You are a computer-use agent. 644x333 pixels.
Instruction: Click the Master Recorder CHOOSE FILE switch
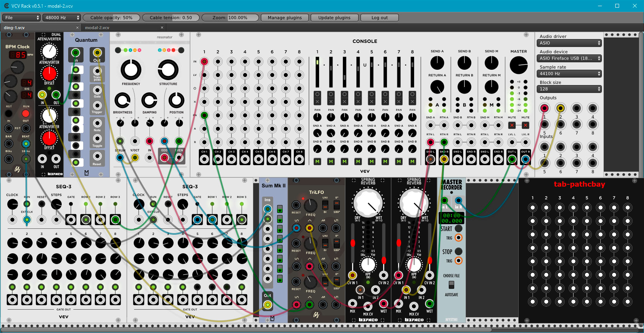pos(451,285)
